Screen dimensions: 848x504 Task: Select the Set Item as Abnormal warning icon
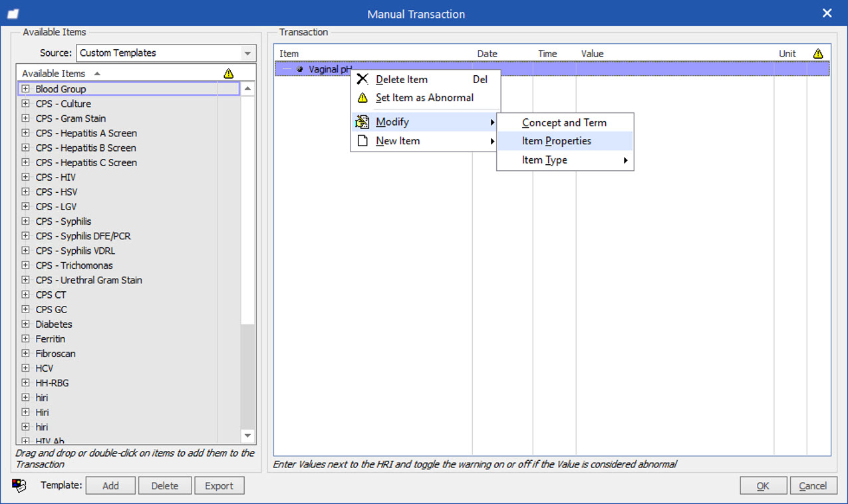pos(362,98)
